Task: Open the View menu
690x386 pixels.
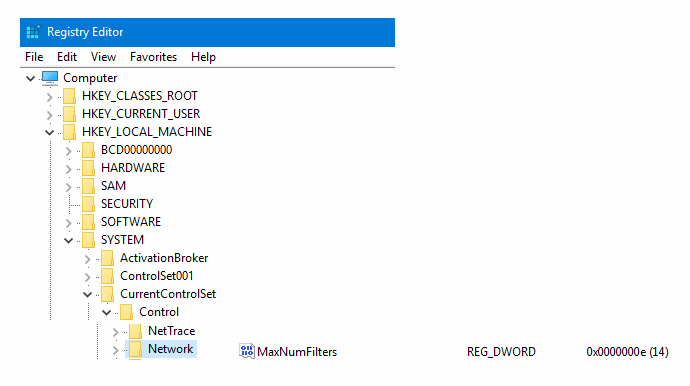Action: pos(103,57)
